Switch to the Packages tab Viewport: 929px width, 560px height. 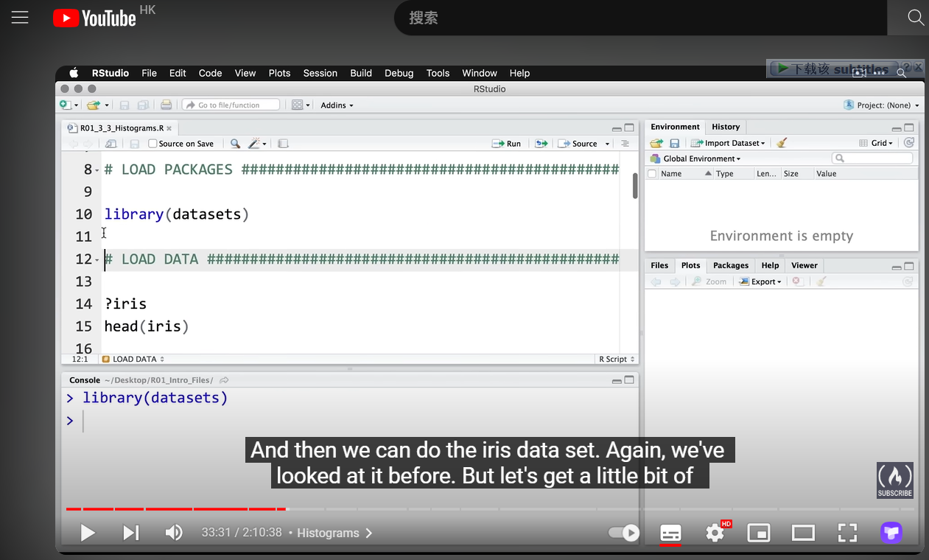coord(731,265)
